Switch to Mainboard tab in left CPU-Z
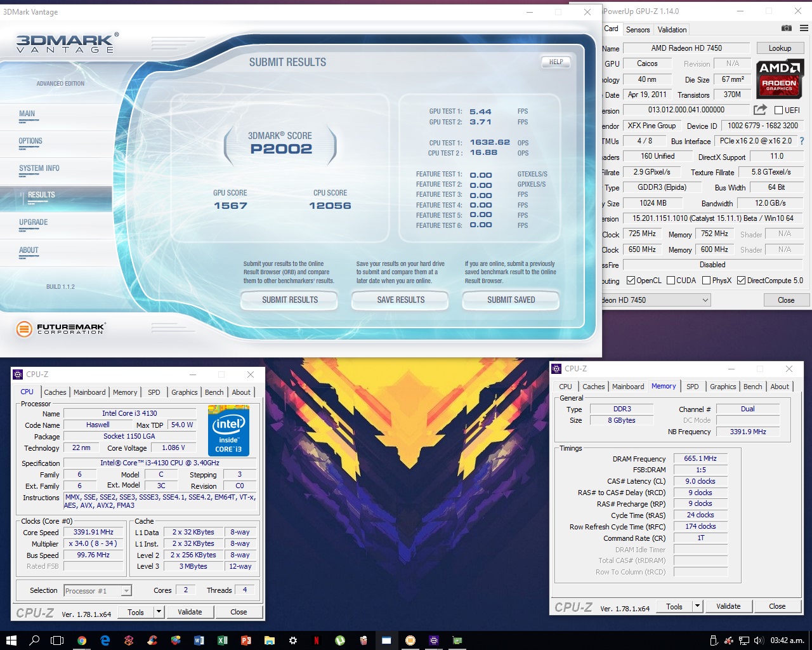This screenshot has width=812, height=650. [x=89, y=392]
